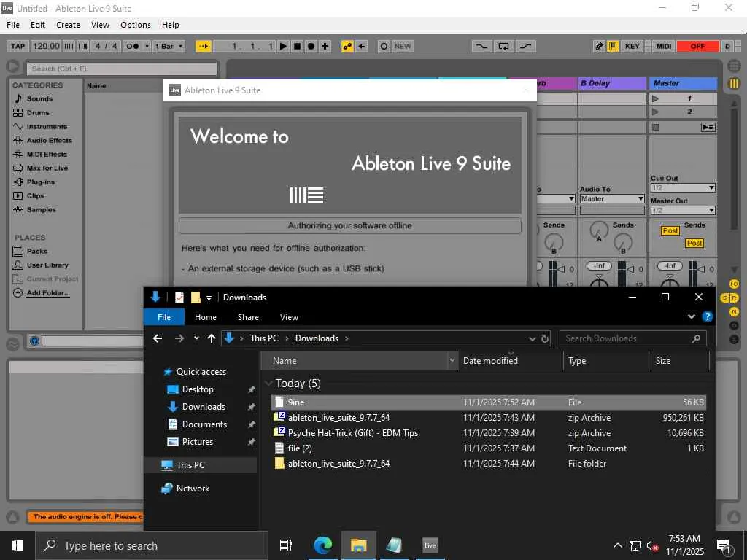Select the Samples category in browser
This screenshot has width=747, height=560.
tap(41, 209)
